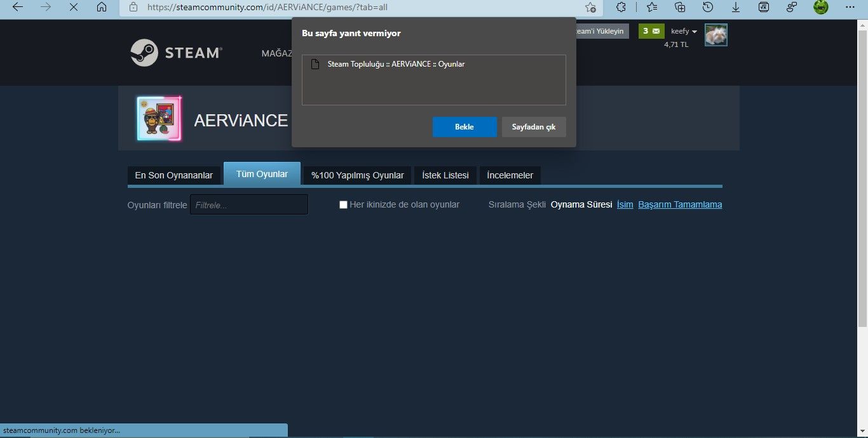Open the feedback person icon
This screenshot has width=868, height=438.
coord(792,8)
